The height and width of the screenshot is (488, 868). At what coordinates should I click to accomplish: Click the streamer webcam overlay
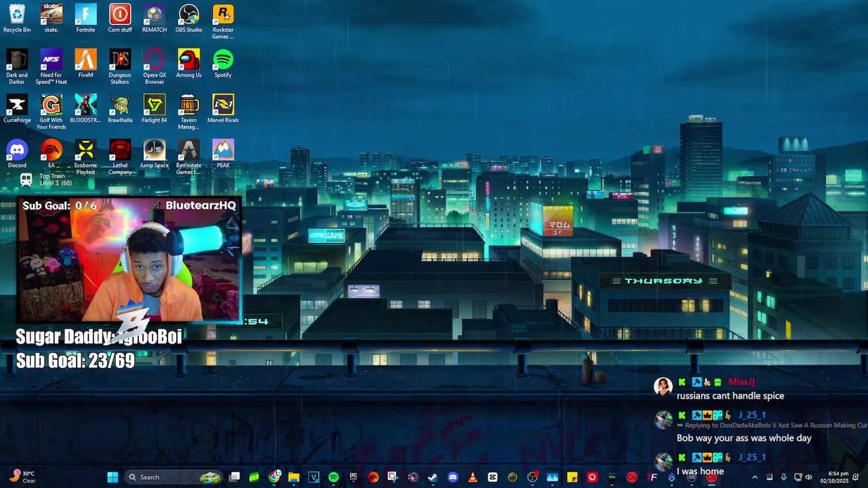click(129, 260)
